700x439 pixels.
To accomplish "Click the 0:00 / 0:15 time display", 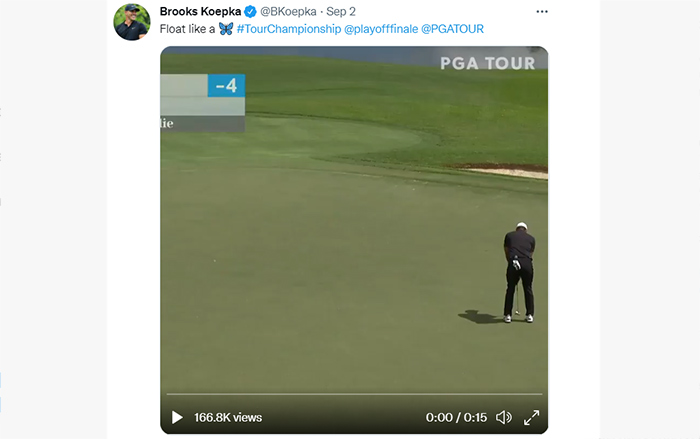I will tap(456, 418).
